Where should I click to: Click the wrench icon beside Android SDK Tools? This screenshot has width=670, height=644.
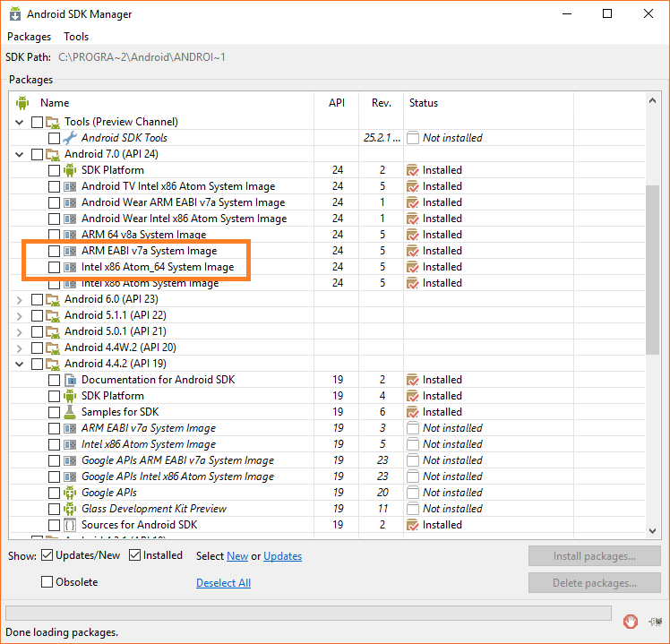click(x=71, y=138)
